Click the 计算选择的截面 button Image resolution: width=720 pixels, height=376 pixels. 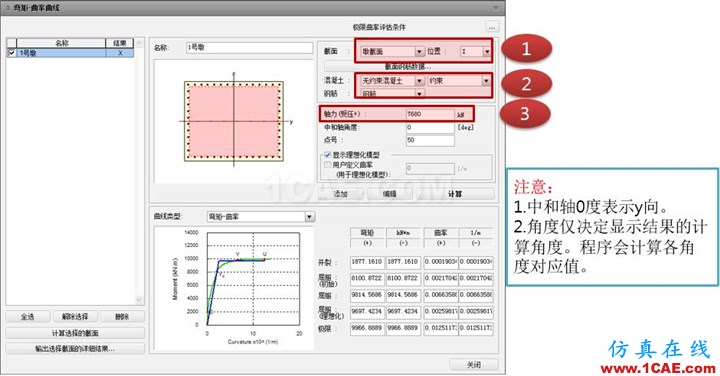point(75,333)
